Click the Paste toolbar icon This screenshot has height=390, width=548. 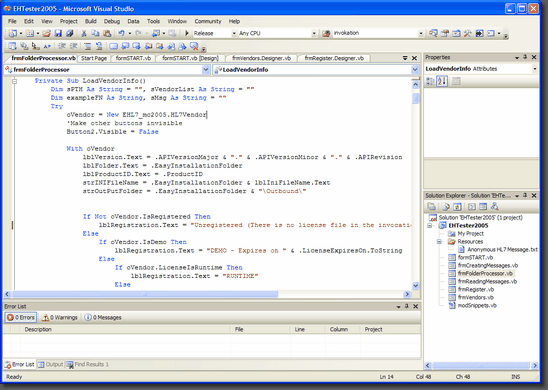(x=107, y=33)
